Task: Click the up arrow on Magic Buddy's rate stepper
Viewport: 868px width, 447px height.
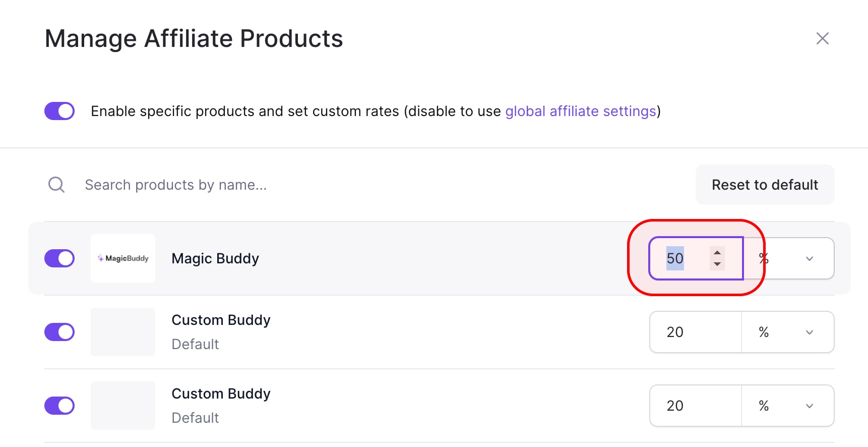Action: [717, 251]
